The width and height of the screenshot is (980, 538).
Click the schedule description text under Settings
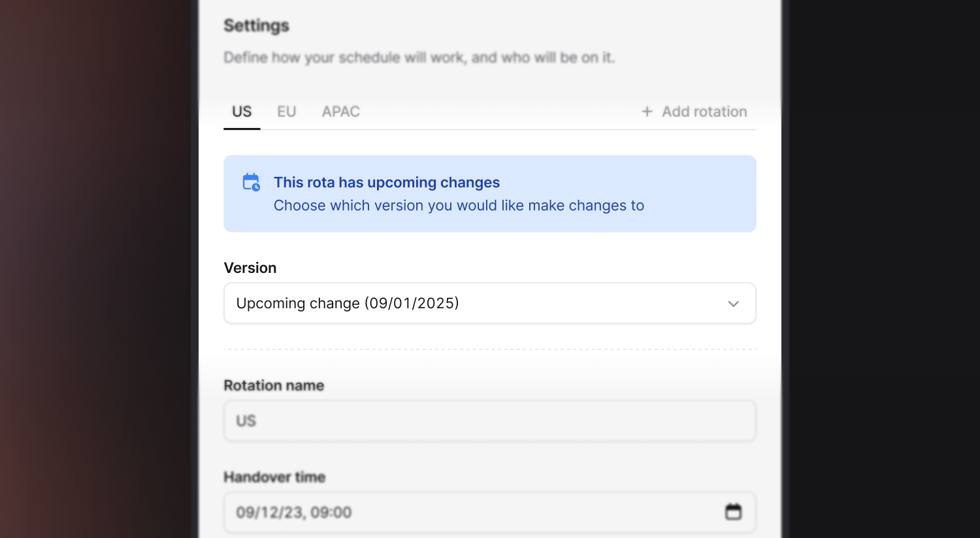tap(419, 57)
